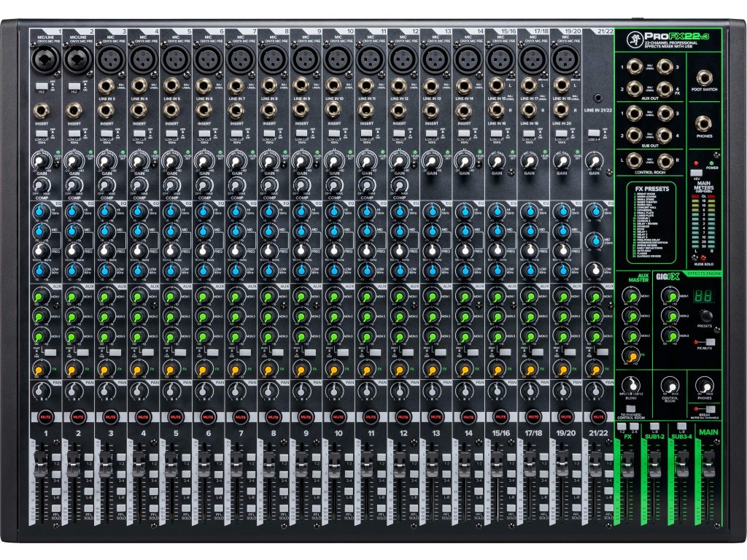The height and width of the screenshot is (560, 747).
Task: Click the PHONES jack in the output section
Action: 705,123
